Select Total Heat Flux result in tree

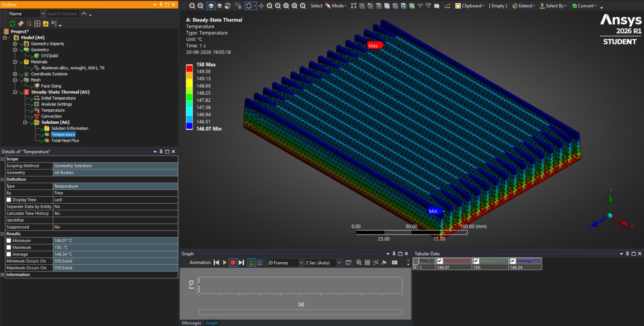(x=65, y=140)
